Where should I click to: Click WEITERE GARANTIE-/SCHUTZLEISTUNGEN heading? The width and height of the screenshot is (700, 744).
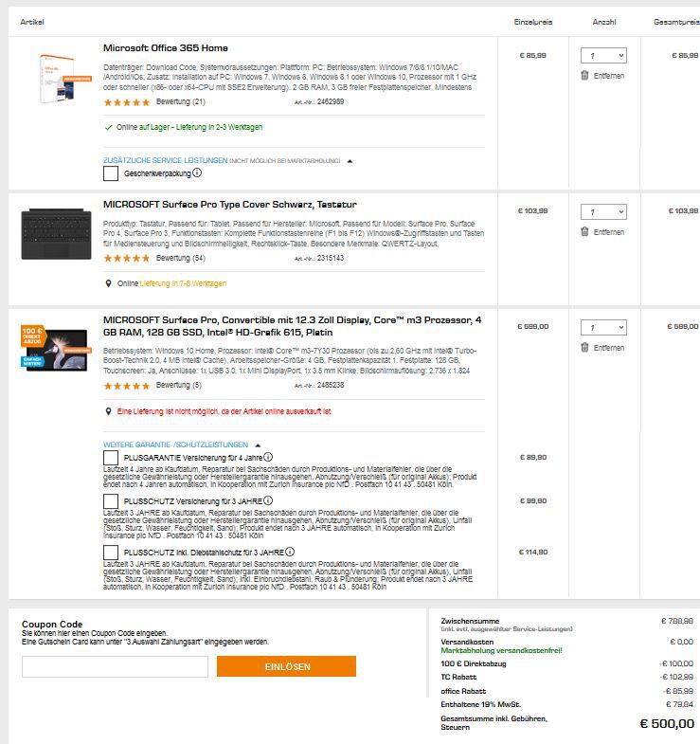(175, 445)
